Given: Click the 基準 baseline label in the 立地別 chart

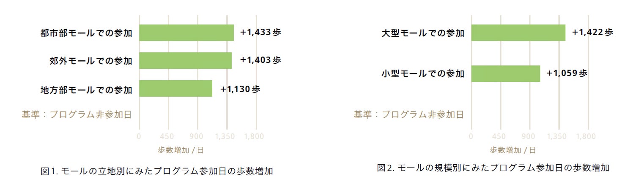Looking at the screenshot, I should tap(77, 114).
